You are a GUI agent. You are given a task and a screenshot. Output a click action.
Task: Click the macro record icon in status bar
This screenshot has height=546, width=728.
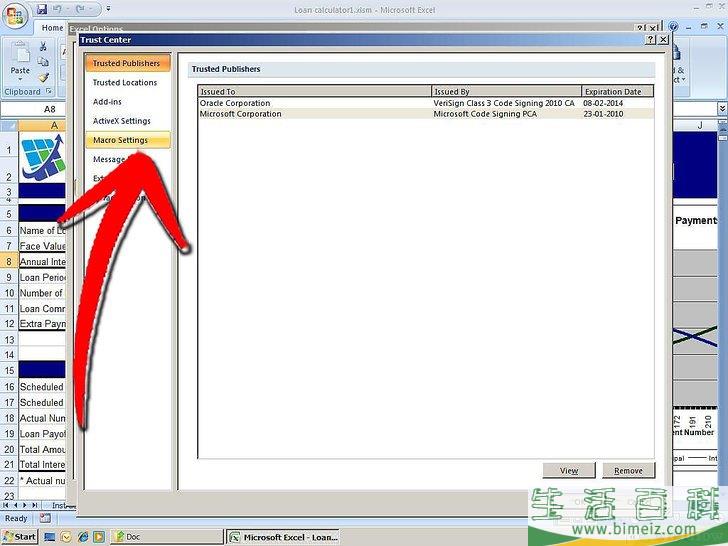[x=45, y=518]
